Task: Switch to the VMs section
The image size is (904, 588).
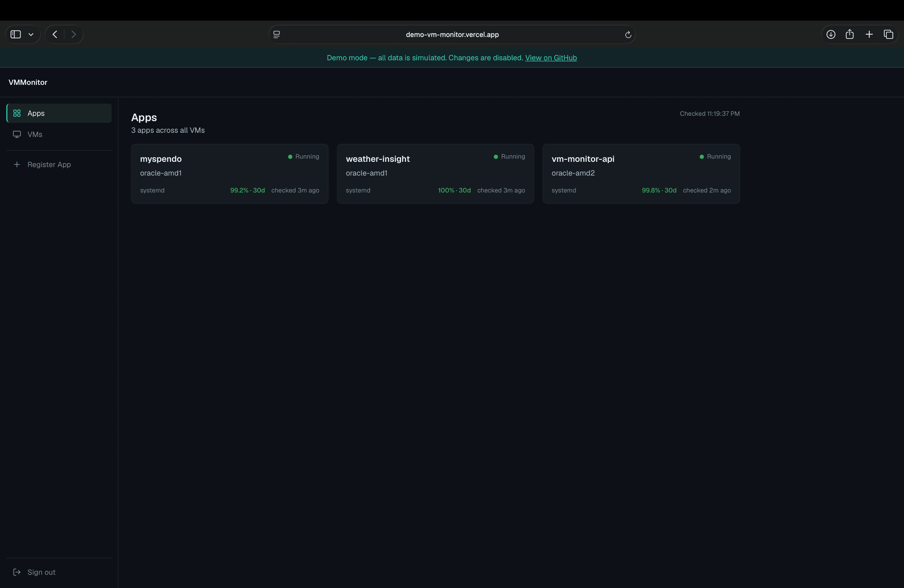Action: [35, 134]
